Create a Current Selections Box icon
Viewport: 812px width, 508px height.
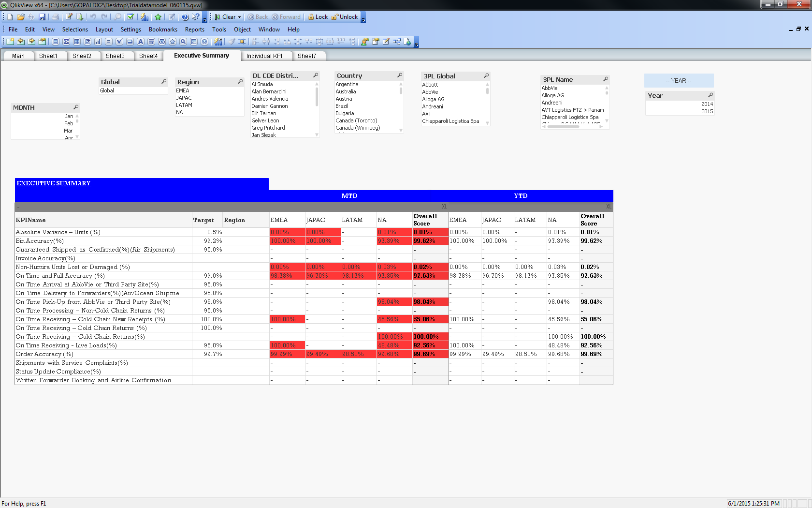(x=119, y=42)
